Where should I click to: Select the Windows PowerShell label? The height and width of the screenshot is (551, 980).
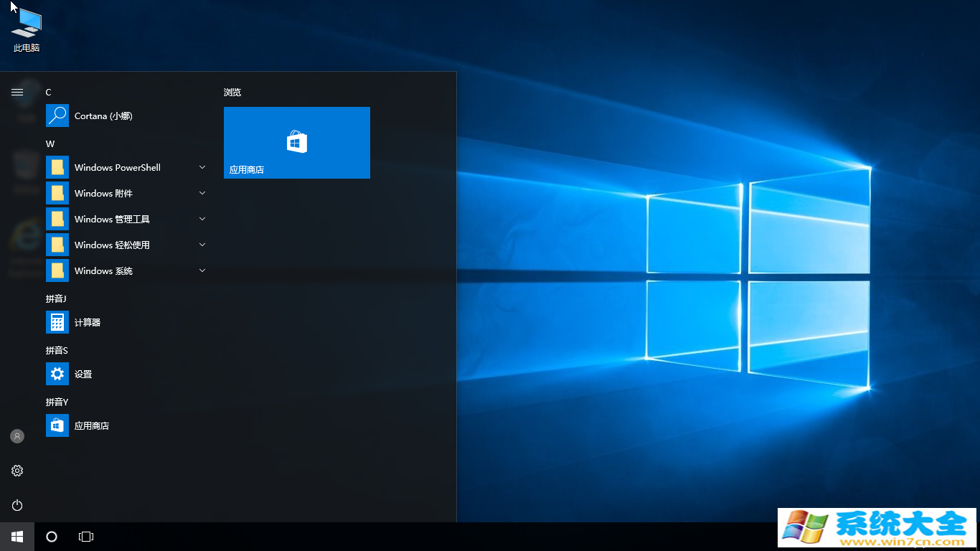pyautogui.click(x=118, y=167)
